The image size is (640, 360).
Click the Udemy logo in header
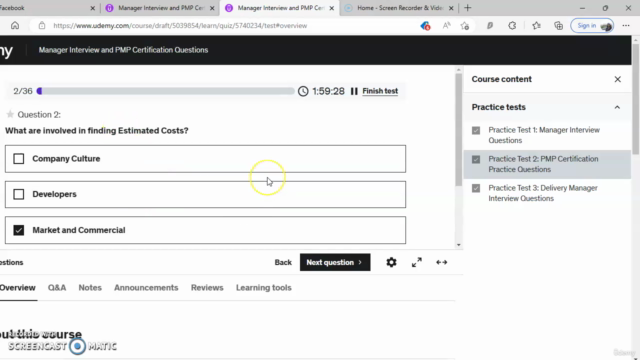[6, 51]
